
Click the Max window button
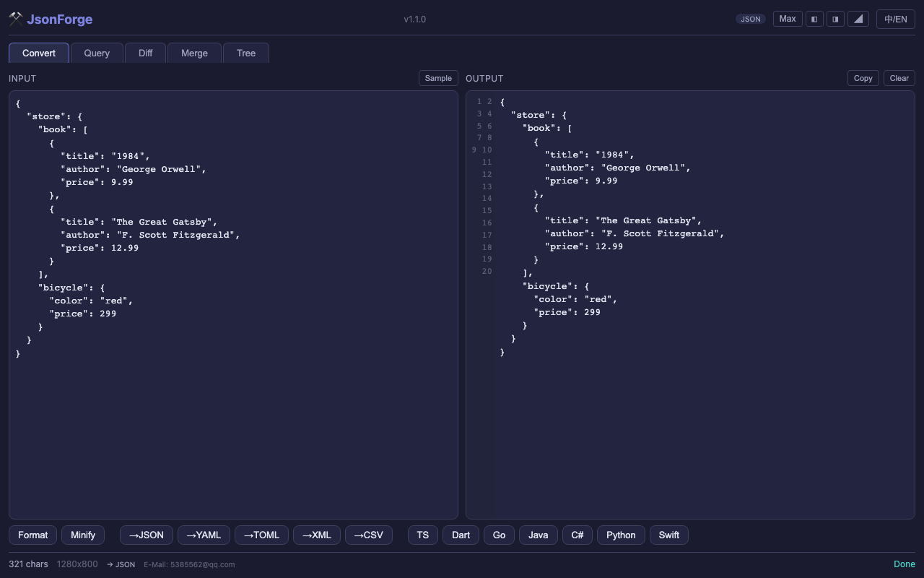788,19
